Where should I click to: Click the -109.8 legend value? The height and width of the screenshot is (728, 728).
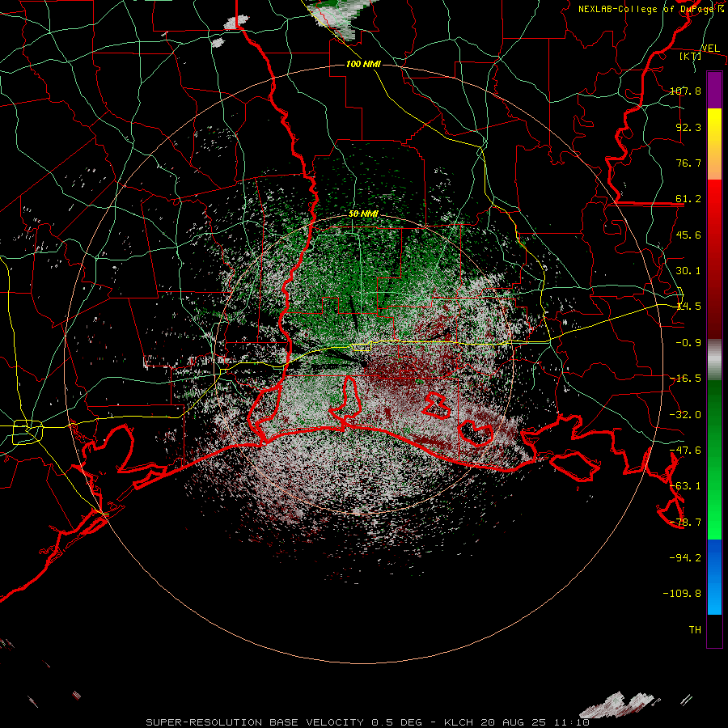point(682,594)
